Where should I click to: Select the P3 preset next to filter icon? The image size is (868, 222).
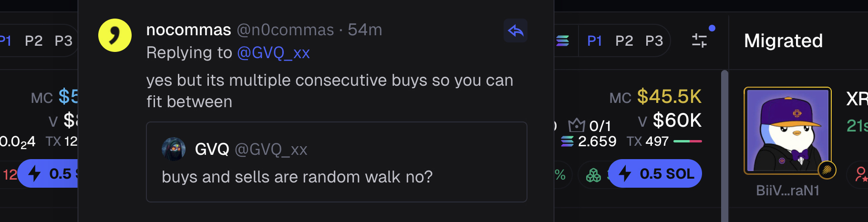654,41
